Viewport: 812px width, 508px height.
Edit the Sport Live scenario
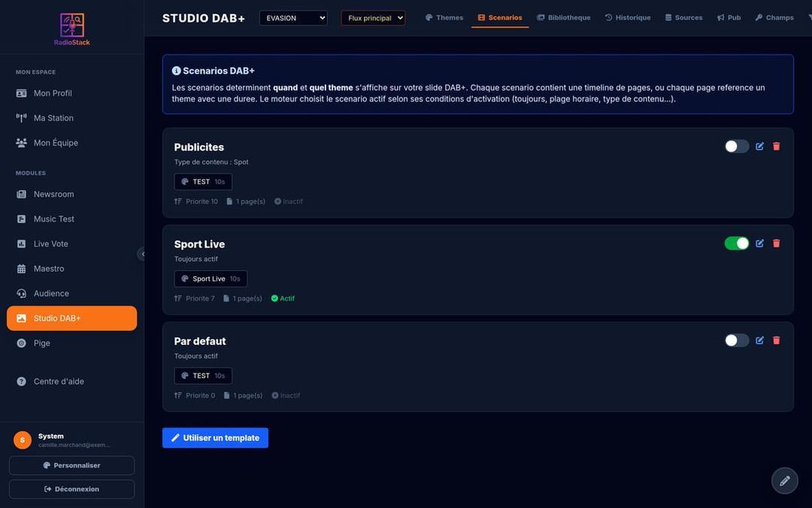[759, 243]
